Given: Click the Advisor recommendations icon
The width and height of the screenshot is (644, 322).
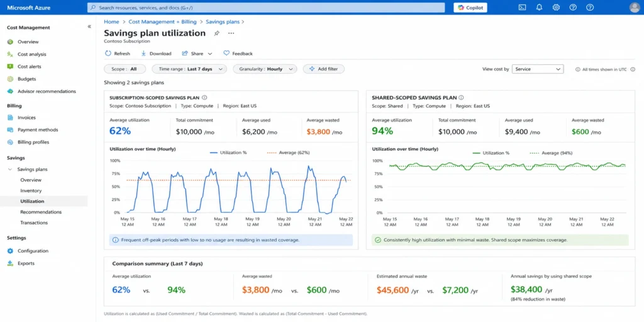Looking at the screenshot, I should [x=10, y=91].
